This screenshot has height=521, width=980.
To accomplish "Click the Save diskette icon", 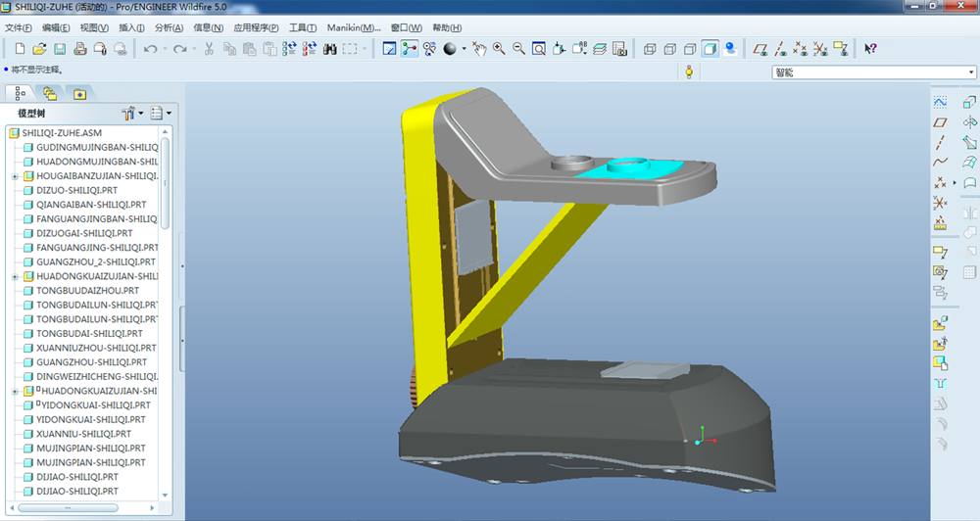I will click(59, 48).
